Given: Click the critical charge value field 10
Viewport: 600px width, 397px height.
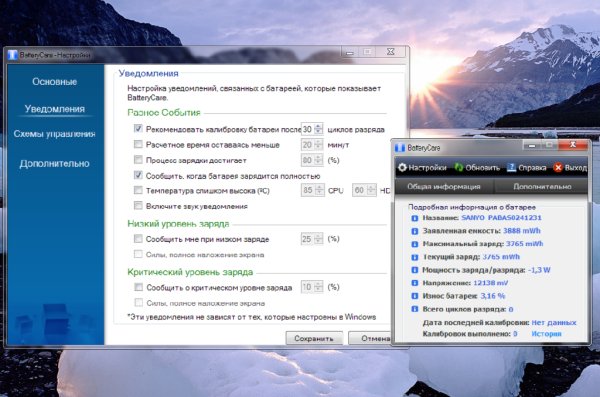Looking at the screenshot, I should [x=308, y=287].
